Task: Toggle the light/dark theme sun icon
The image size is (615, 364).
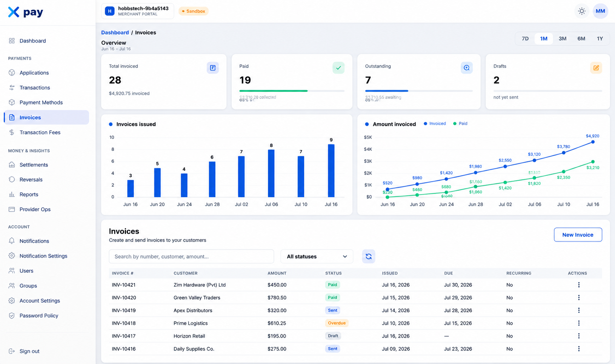Action: coord(582,11)
